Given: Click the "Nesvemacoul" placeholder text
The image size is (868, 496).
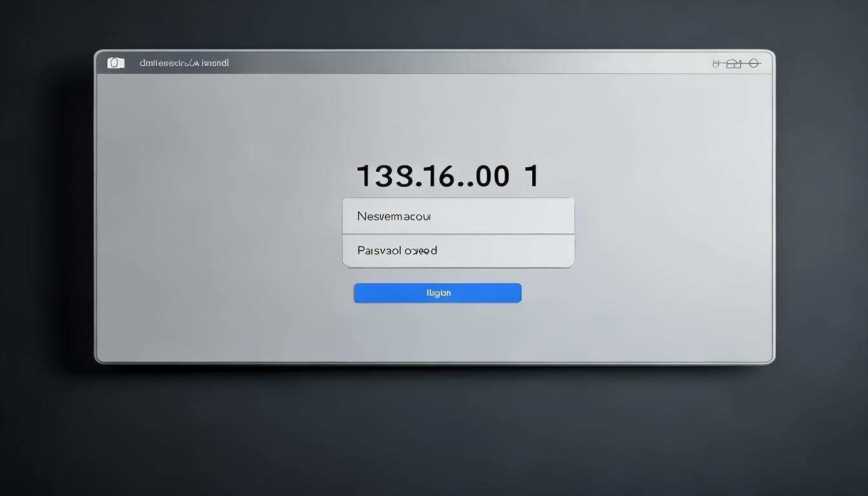Looking at the screenshot, I should [393, 216].
